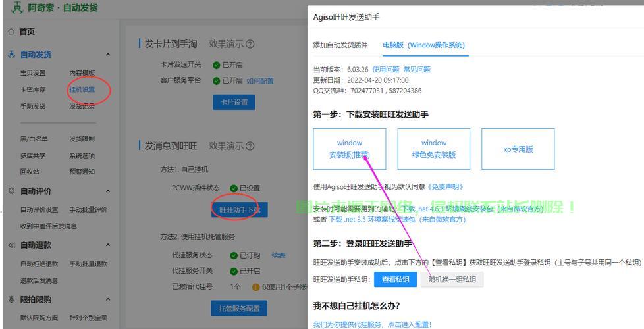Screen dimensions: 644x329
Task: Click the orange warning icon near 仅使用1个子账
Action: (256, 287)
